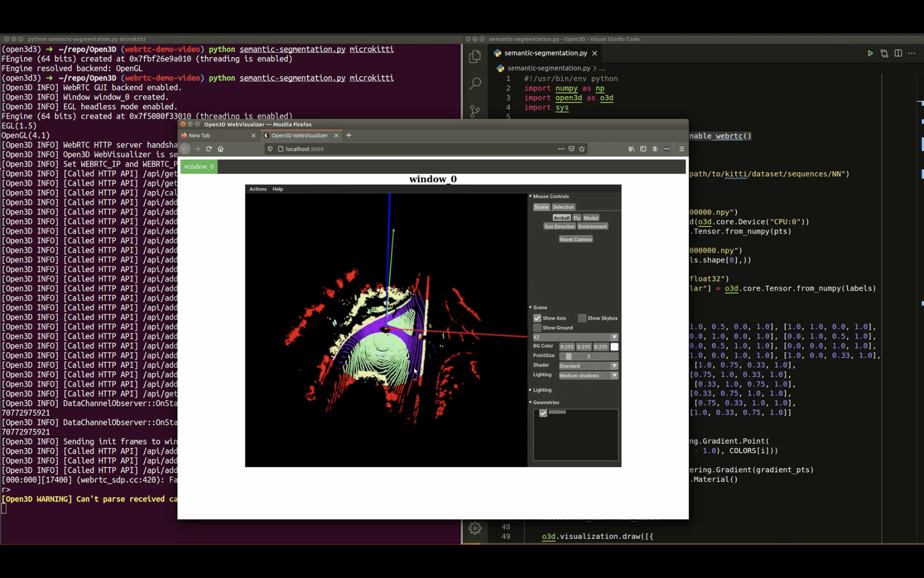Viewport: 924px width, 578px height.
Task: Run Python file in VS Code
Action: [x=870, y=53]
